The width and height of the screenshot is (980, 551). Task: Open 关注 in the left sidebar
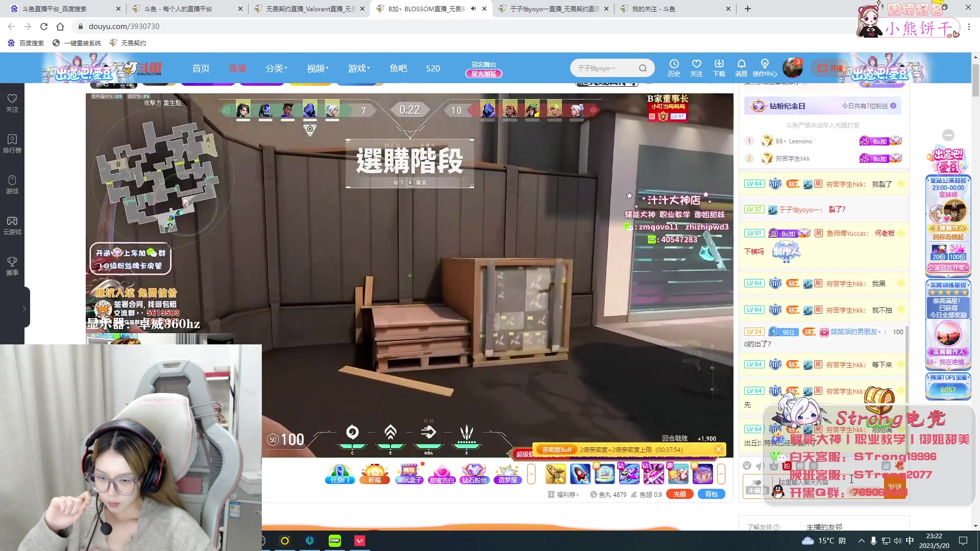click(x=12, y=103)
